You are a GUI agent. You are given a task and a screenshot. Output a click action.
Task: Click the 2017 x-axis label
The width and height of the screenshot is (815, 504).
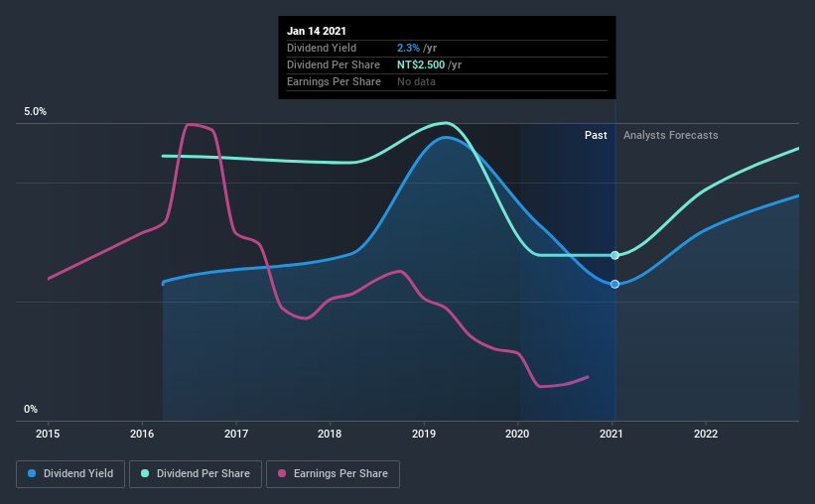click(236, 434)
